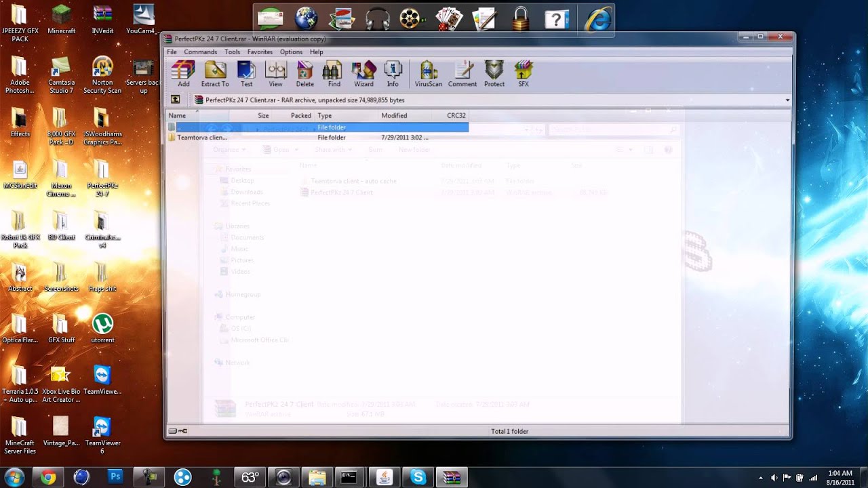The width and height of the screenshot is (868, 488).
Task: Select the INVedit desktop icon
Action: pos(102,19)
